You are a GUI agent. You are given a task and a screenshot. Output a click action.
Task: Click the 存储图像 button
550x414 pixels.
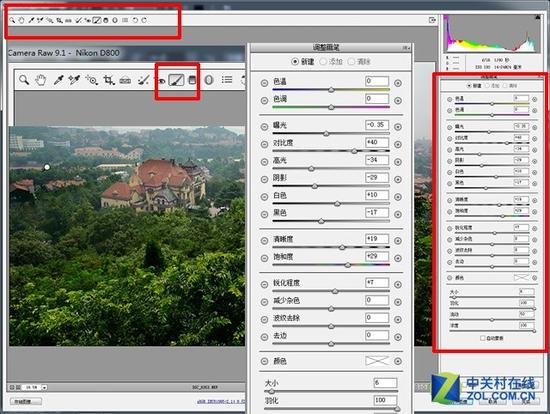tap(26, 401)
